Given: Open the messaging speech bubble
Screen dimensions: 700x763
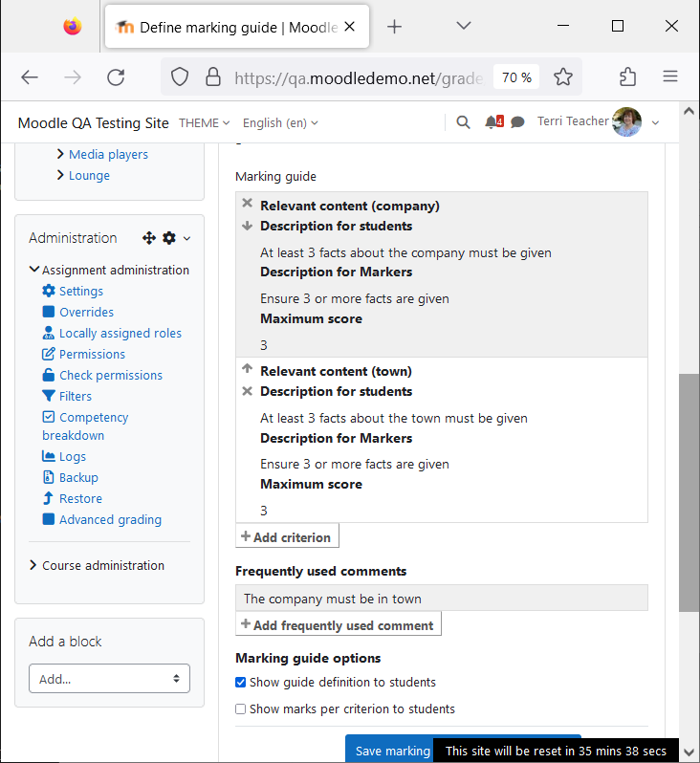Looking at the screenshot, I should pos(517,122).
